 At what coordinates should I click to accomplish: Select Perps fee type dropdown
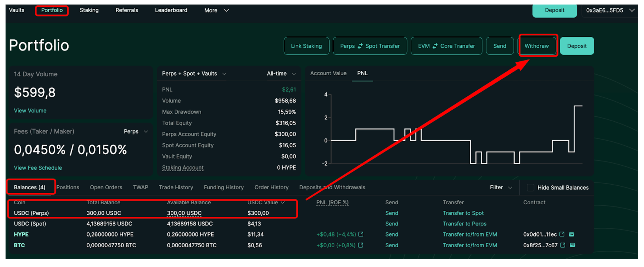tap(136, 132)
